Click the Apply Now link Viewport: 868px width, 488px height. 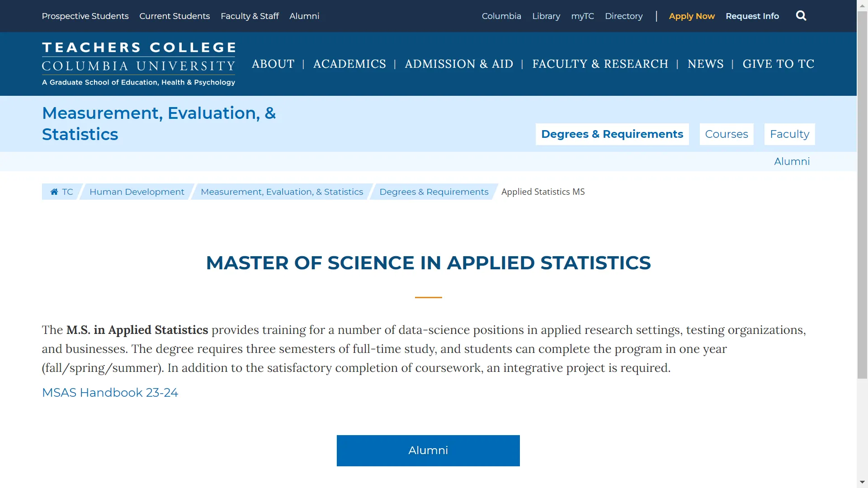pos(692,16)
